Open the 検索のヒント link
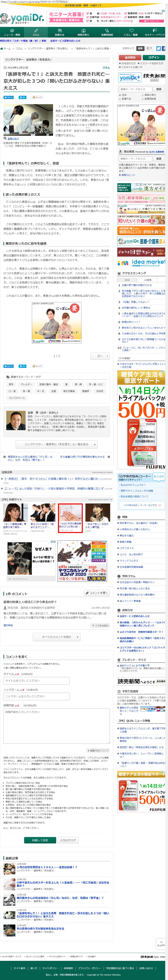This screenshot has width=168, height=980. pos(128,175)
